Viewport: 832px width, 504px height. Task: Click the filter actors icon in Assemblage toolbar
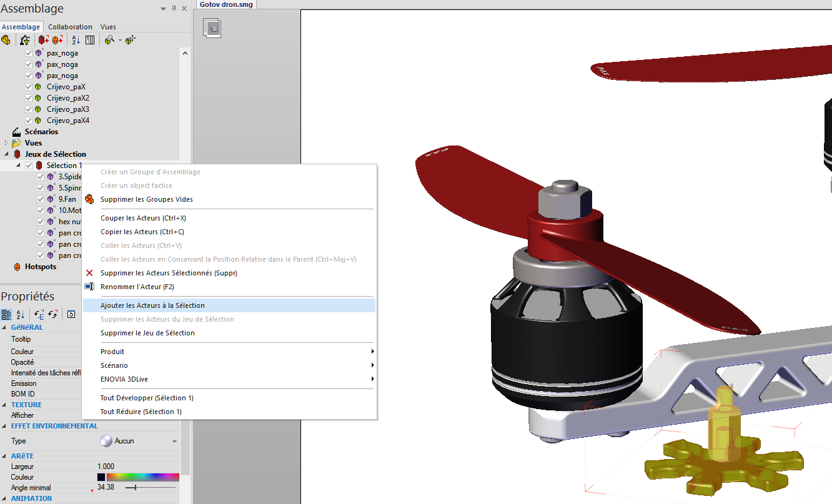[x=26, y=40]
